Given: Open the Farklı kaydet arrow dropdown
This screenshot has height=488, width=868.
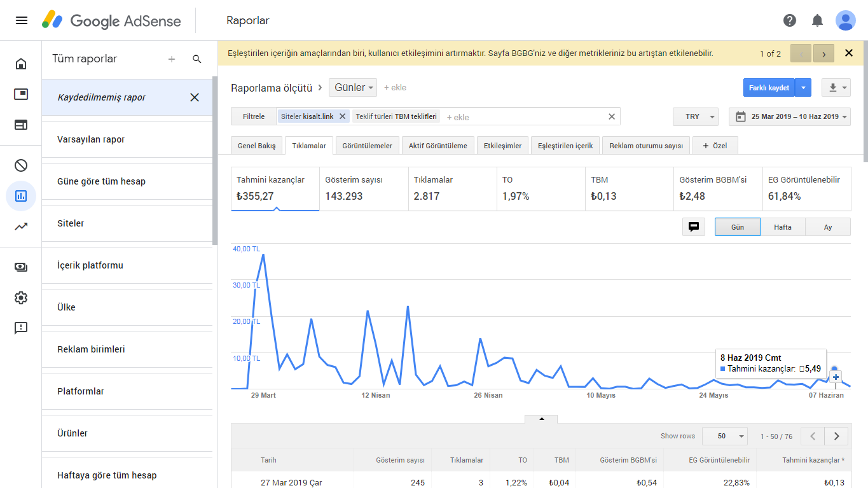Looking at the screenshot, I should pyautogui.click(x=803, y=88).
